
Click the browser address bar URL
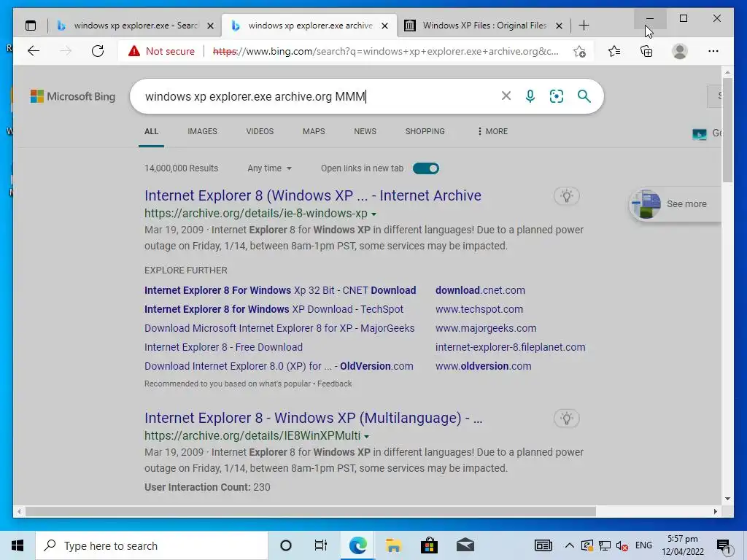[x=386, y=52]
